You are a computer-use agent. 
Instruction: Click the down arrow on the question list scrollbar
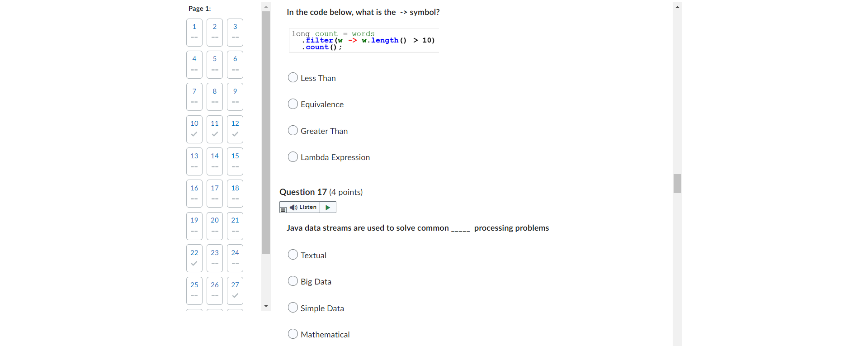[266, 306]
